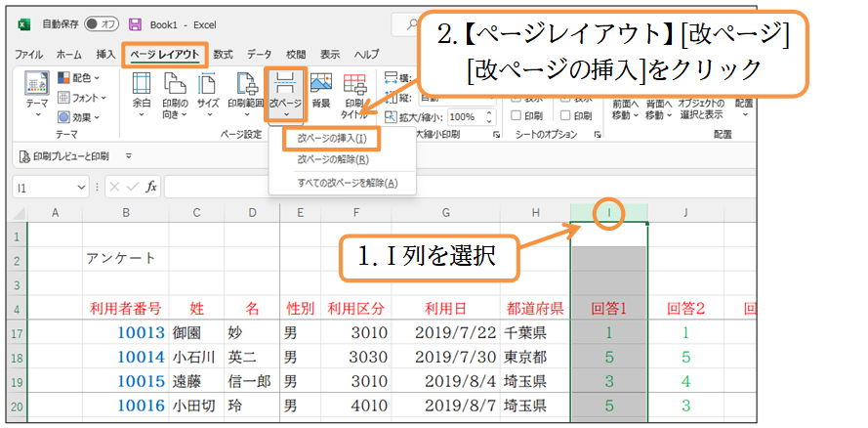Screen dimensions: 868x428
Task: Open the 配置 align dropdown
Action: click(745, 107)
